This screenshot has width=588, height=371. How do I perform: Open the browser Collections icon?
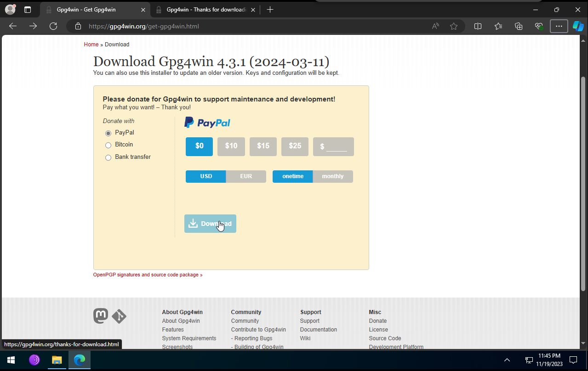[519, 26]
